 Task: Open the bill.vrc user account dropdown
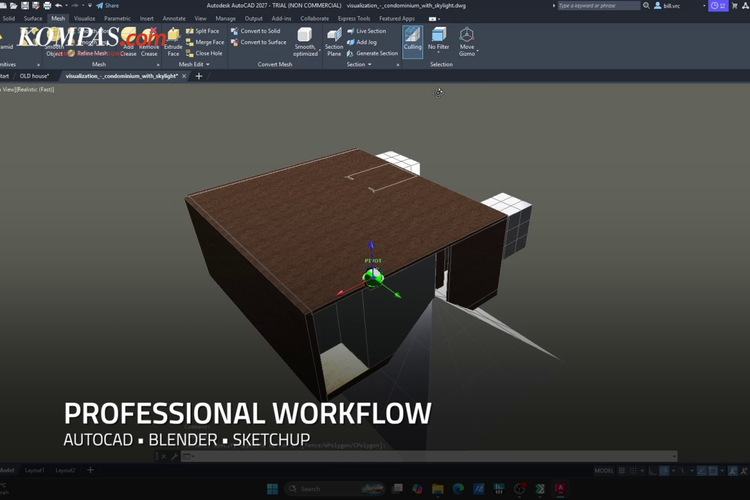coord(704,6)
